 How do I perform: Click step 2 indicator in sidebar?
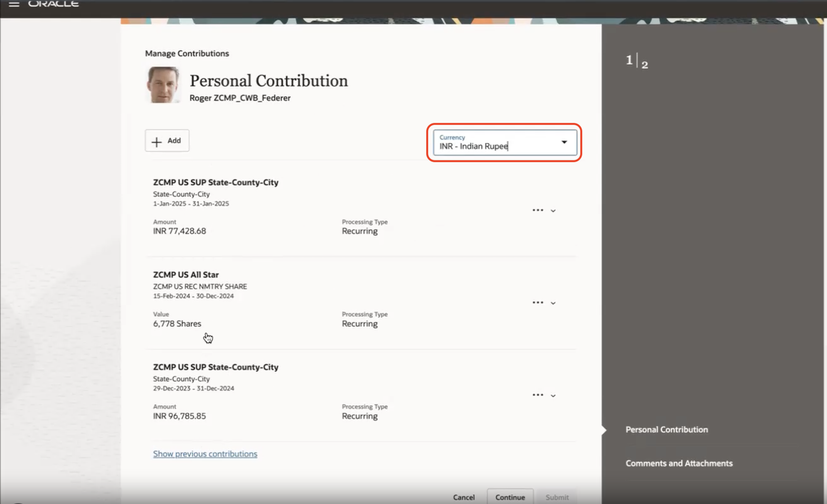pyautogui.click(x=645, y=65)
